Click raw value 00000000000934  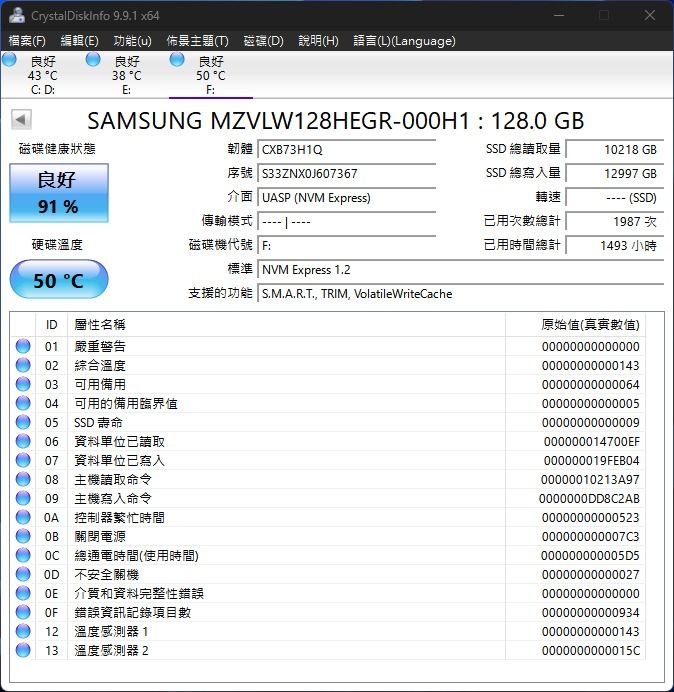coord(591,612)
